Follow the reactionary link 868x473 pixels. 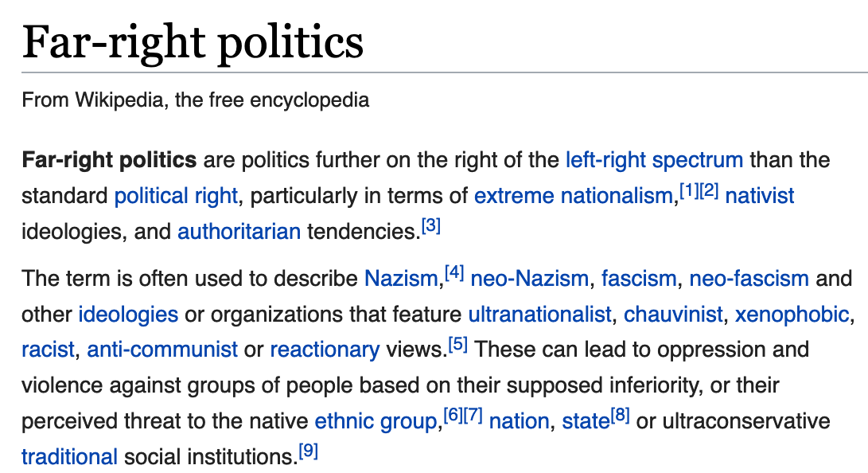325,350
